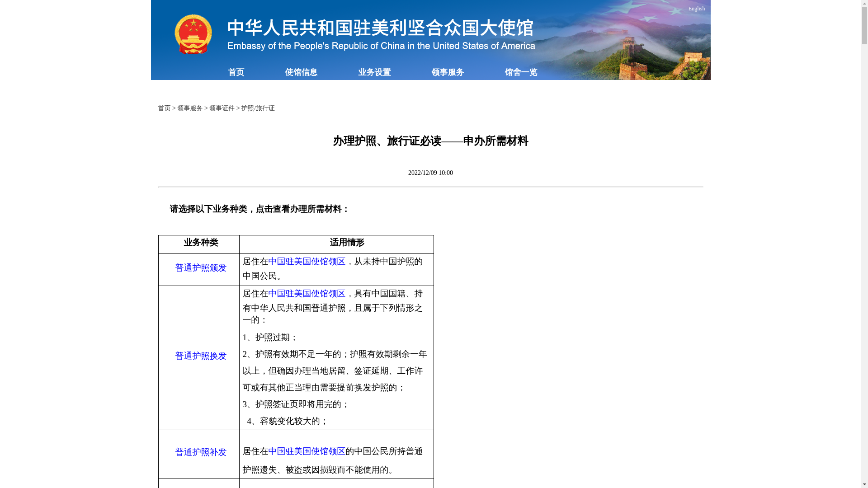Open the 首页 navigation menu item
This screenshot has width=868, height=488.
236,72
